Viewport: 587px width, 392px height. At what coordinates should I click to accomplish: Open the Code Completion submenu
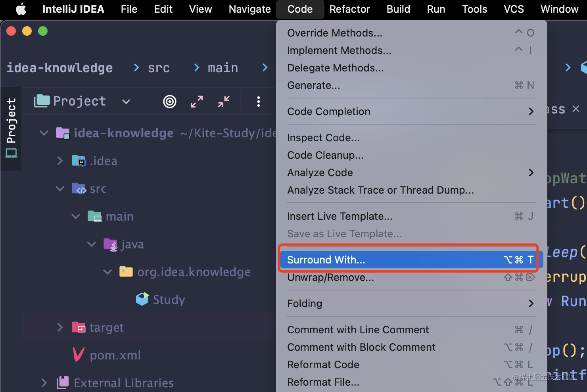tap(411, 111)
